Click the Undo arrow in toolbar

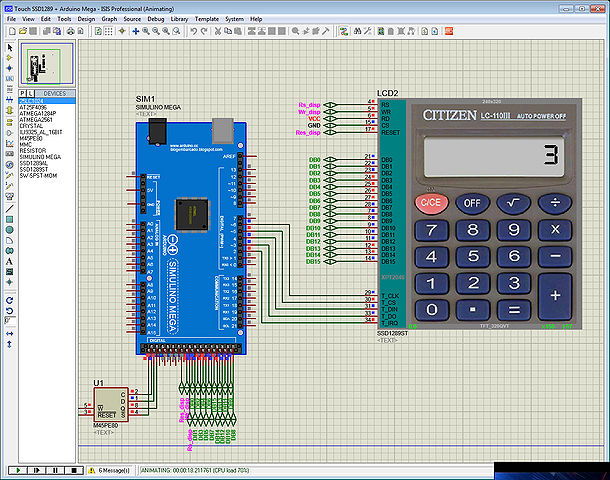coord(193,32)
